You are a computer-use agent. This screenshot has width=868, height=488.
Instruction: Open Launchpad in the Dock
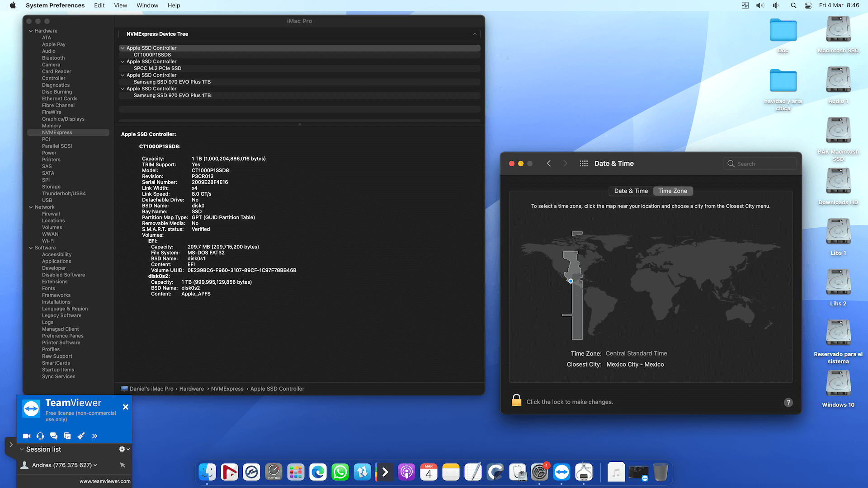click(x=296, y=472)
